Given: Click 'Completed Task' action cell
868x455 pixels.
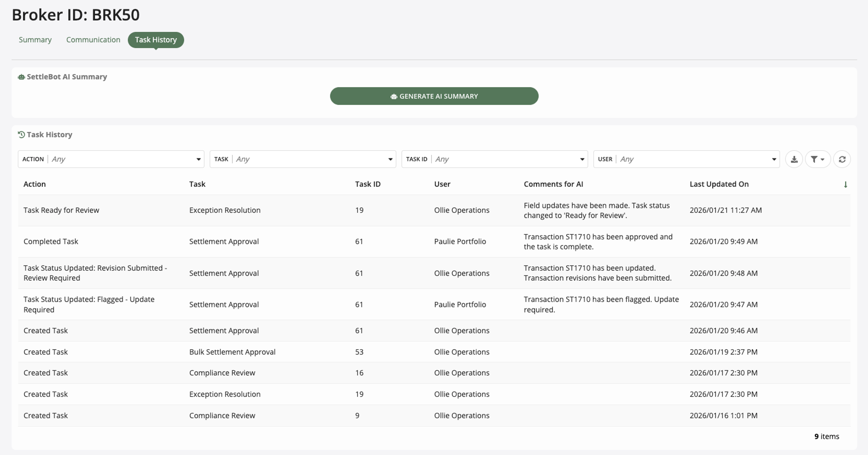Looking at the screenshot, I should click(51, 242).
